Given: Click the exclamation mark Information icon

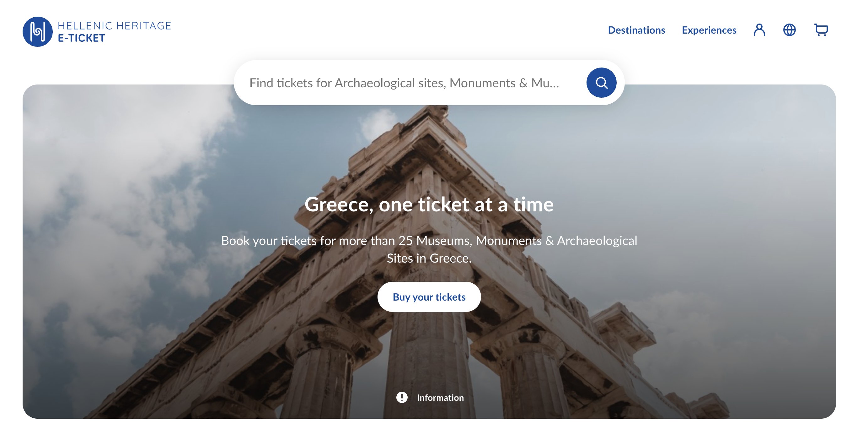Looking at the screenshot, I should pyautogui.click(x=402, y=398).
